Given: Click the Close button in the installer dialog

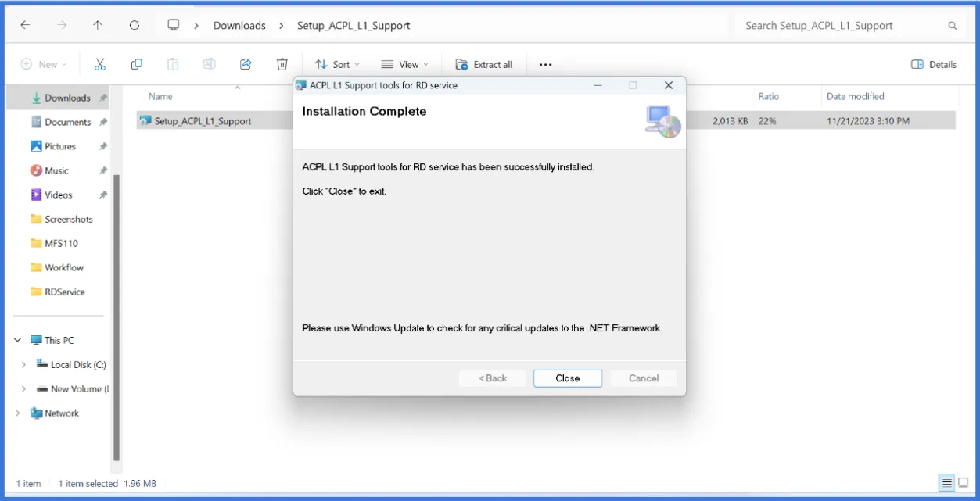Looking at the screenshot, I should [x=568, y=378].
